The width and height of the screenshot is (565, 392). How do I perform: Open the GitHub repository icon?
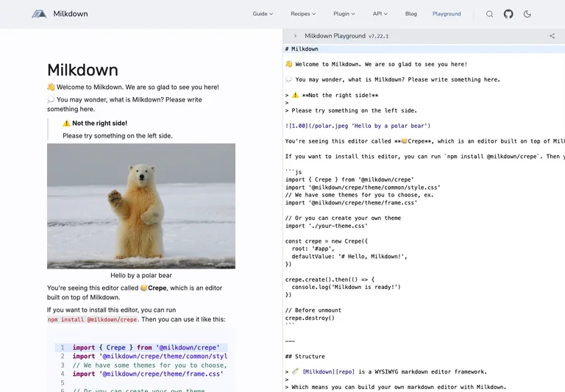click(508, 14)
